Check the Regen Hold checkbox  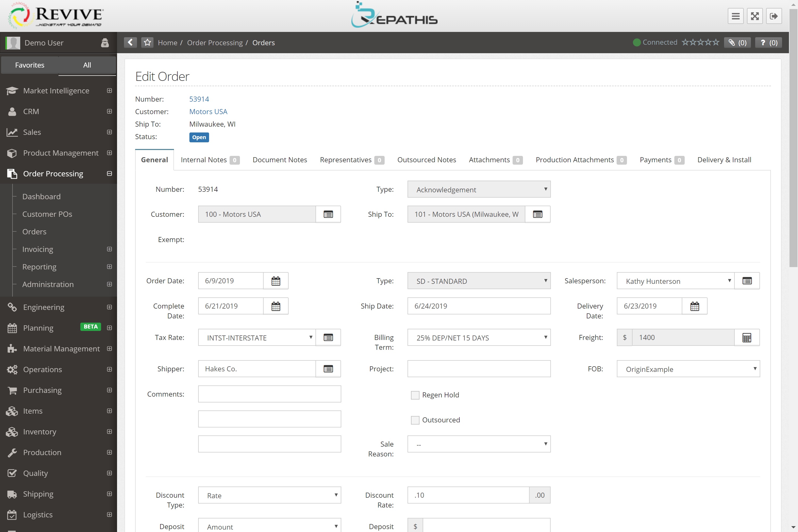(x=415, y=395)
